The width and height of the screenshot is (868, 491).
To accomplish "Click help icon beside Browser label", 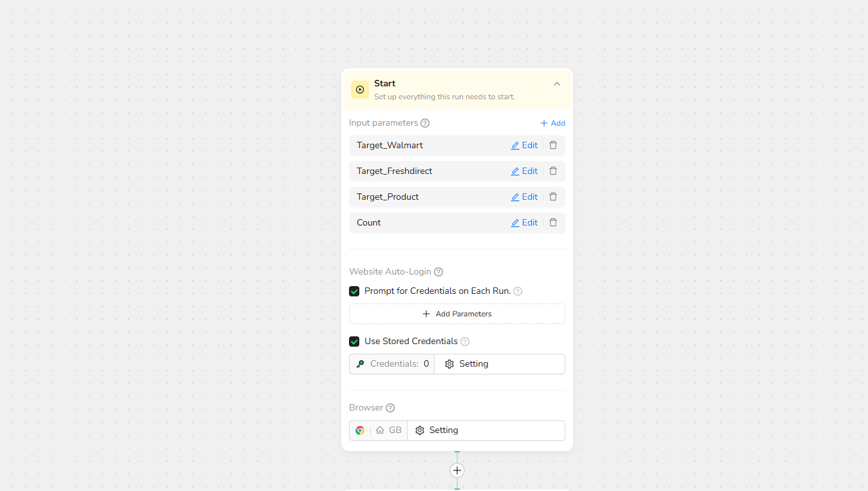I will click(x=390, y=408).
